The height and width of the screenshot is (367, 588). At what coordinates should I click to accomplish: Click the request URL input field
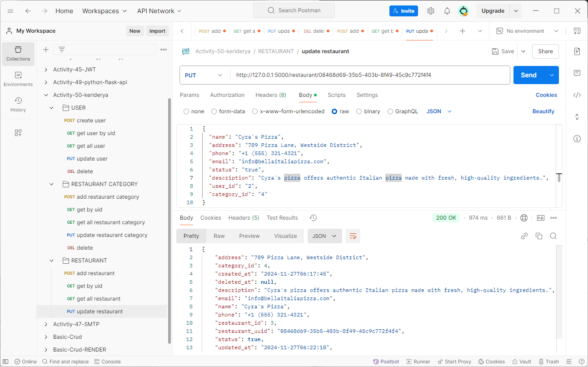click(370, 75)
